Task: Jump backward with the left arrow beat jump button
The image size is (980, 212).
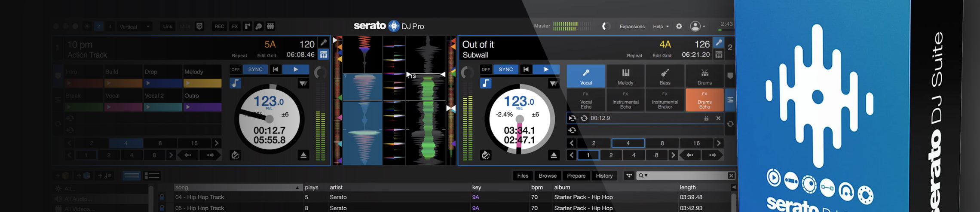Action: pyautogui.click(x=690, y=155)
